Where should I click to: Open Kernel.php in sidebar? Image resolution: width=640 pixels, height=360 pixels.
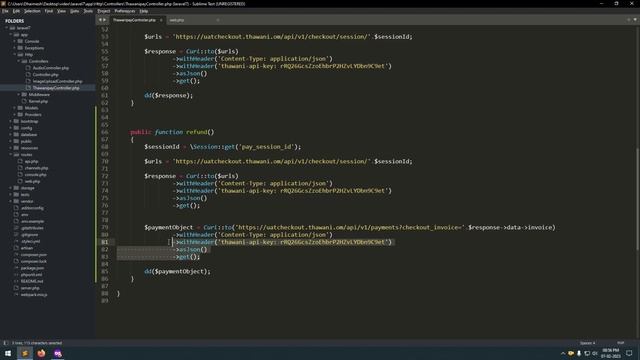click(38, 101)
